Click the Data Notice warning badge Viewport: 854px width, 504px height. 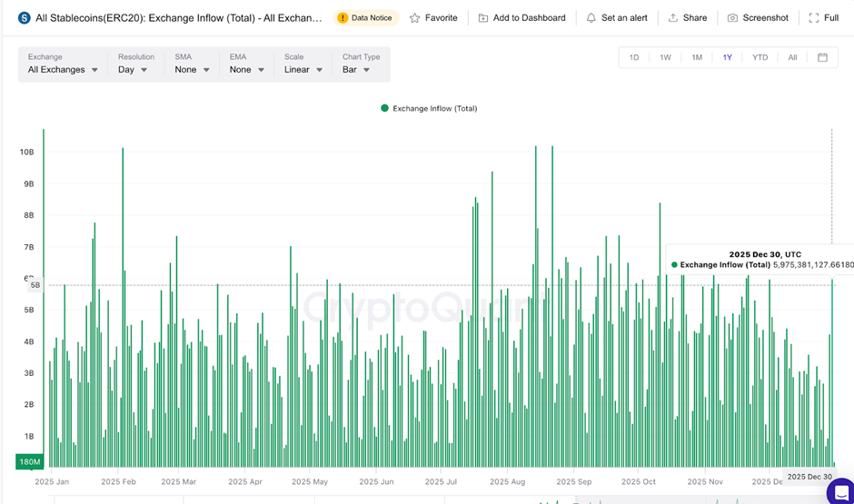point(367,17)
